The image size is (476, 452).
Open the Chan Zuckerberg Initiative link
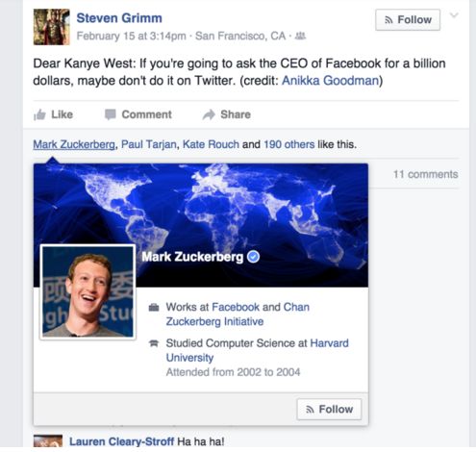click(238, 314)
